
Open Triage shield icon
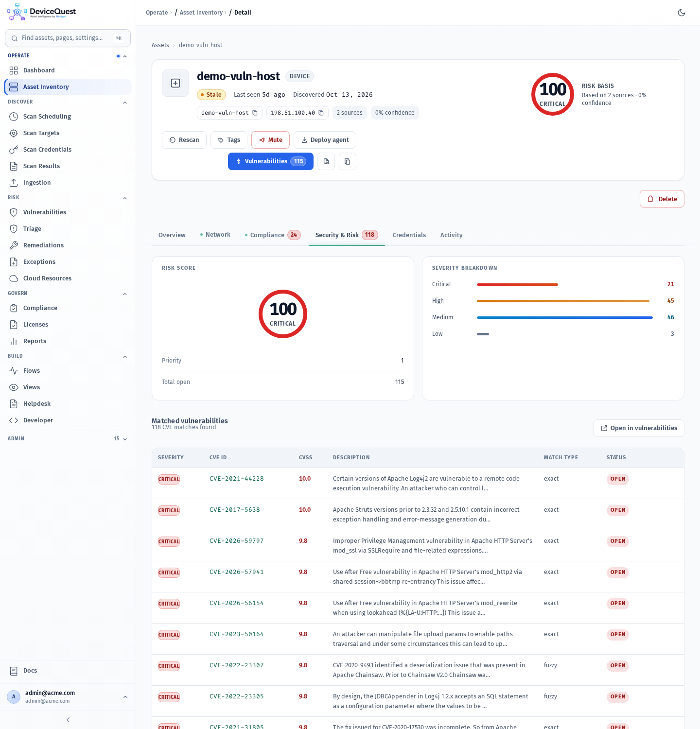pyautogui.click(x=14, y=229)
